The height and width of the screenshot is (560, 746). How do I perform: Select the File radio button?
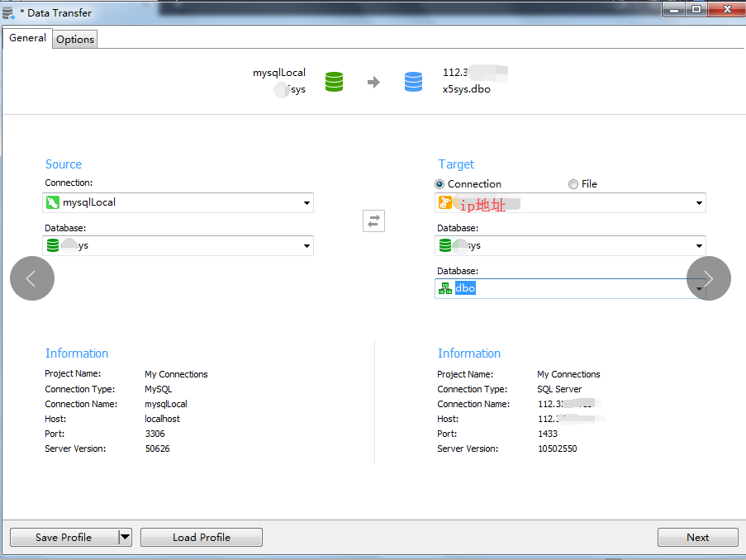point(573,184)
